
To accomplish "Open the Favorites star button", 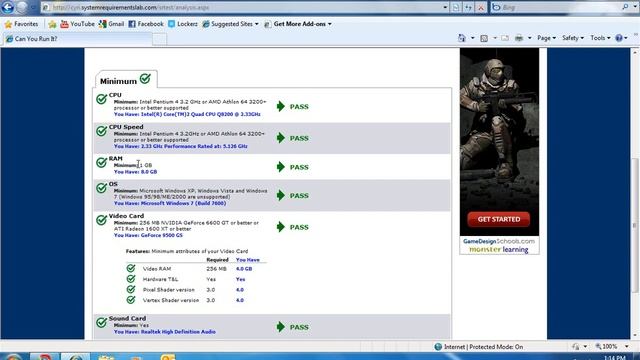I will (x=21, y=24).
